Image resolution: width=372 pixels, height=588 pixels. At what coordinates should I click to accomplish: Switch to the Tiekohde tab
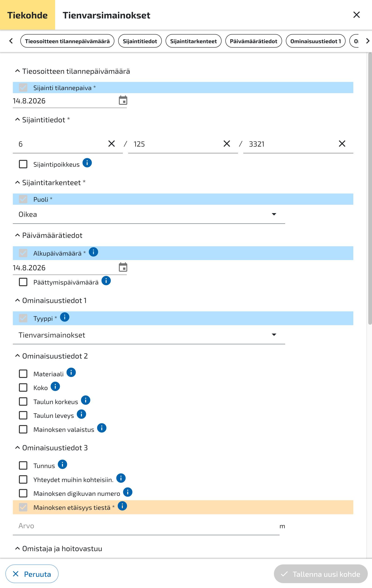[28, 15]
